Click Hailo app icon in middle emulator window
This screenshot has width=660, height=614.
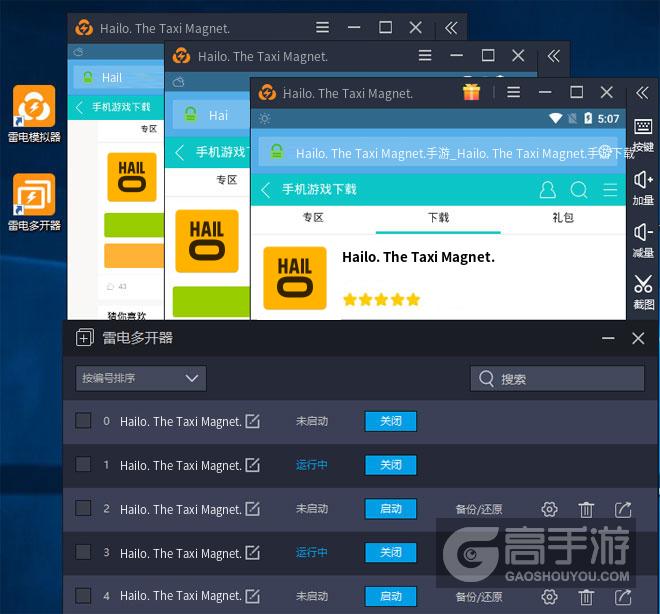[x=207, y=241]
